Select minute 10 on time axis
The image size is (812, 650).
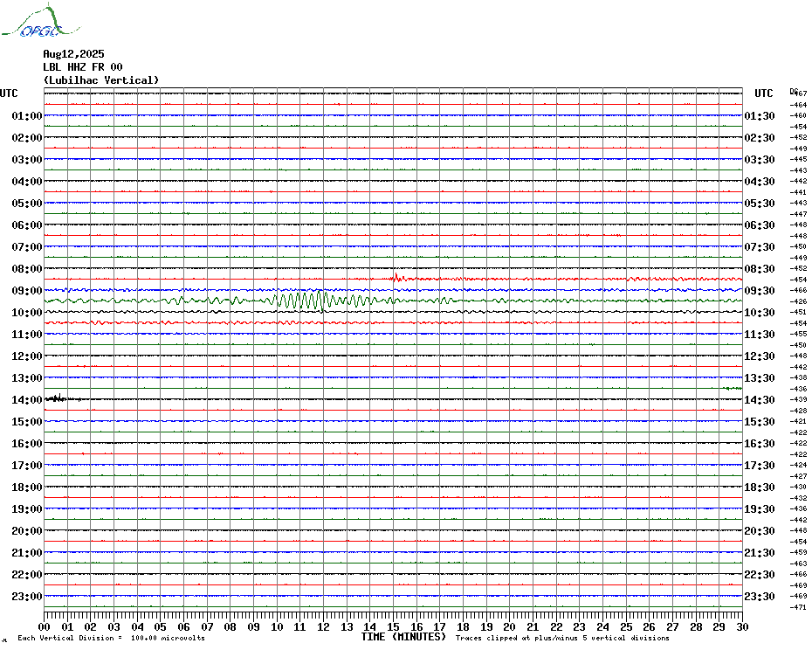[x=277, y=626]
